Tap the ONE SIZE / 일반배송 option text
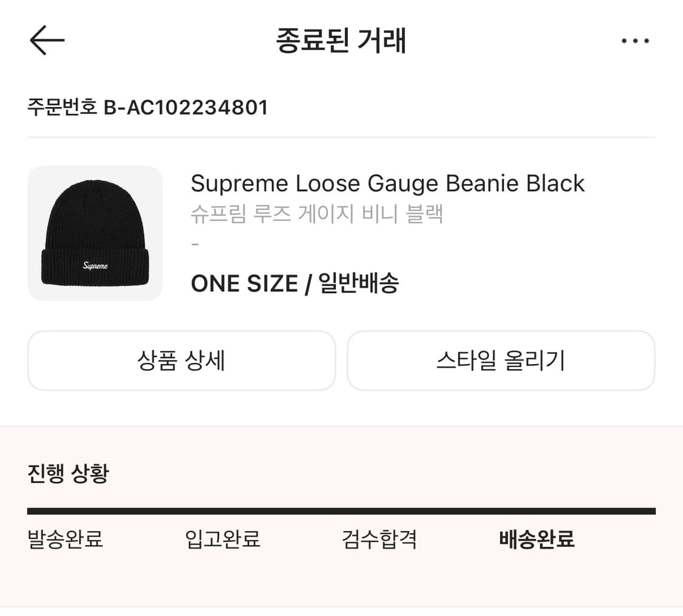Image resolution: width=683 pixels, height=616 pixels. (x=295, y=283)
